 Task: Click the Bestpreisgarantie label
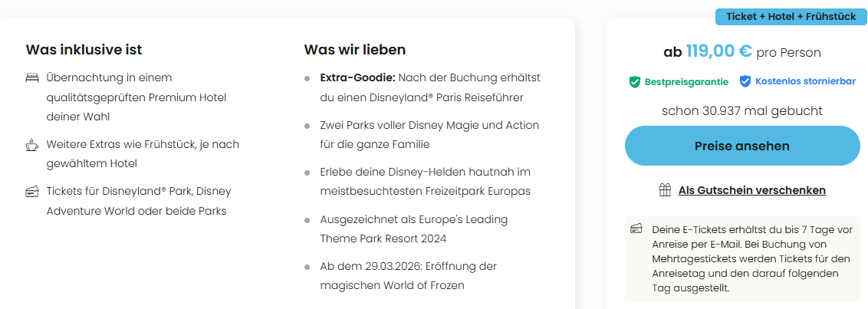tap(686, 82)
